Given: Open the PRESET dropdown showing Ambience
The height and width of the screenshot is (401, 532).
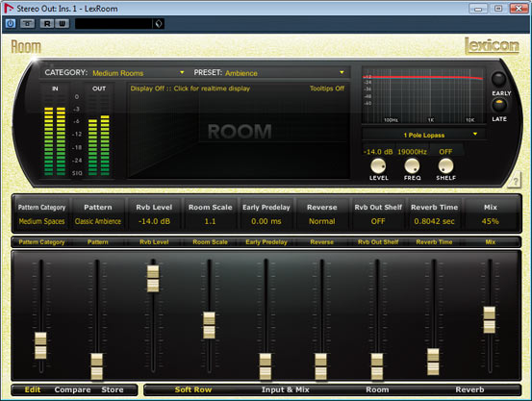Looking at the screenshot, I should pyautogui.click(x=285, y=73).
